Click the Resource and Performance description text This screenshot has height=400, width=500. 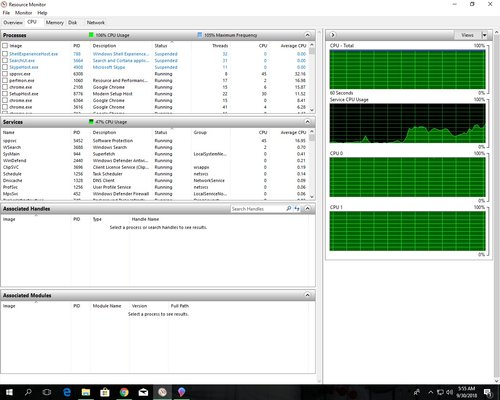tap(120, 80)
